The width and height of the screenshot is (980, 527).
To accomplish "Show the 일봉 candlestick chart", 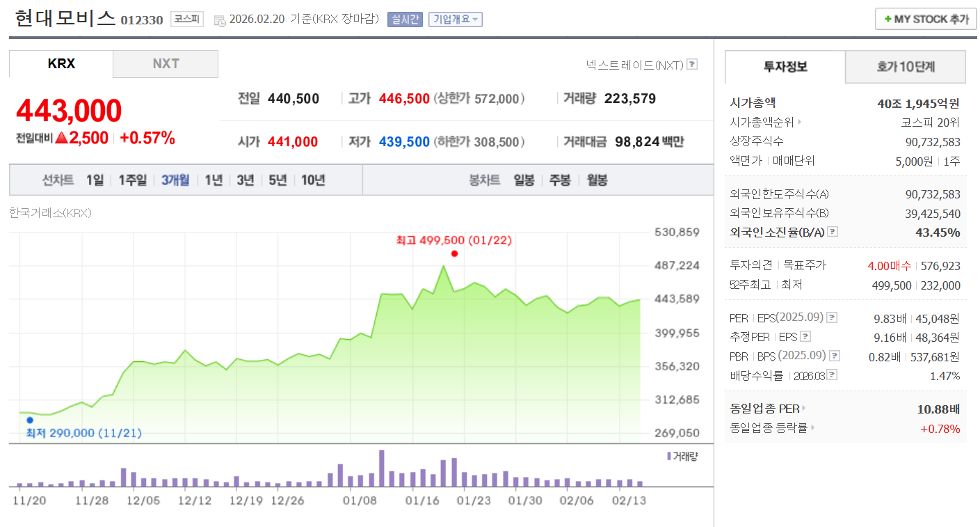I will pyautogui.click(x=524, y=180).
